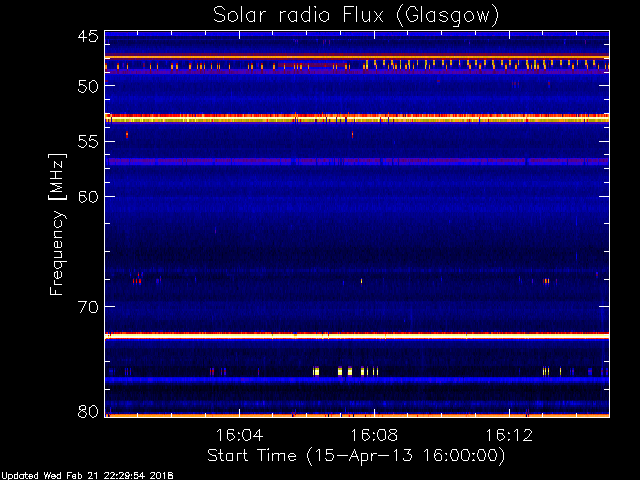Viewport: 640px width, 480px height.
Task: Click the 80 frequency tick label
Action: [x=88, y=411]
